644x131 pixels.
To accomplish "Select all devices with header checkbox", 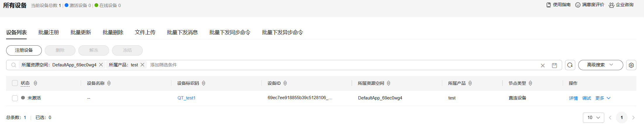I will point(15,83).
